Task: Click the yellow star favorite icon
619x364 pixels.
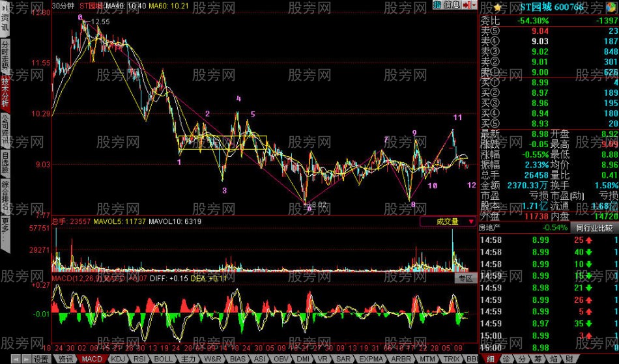Action: [497, 7]
